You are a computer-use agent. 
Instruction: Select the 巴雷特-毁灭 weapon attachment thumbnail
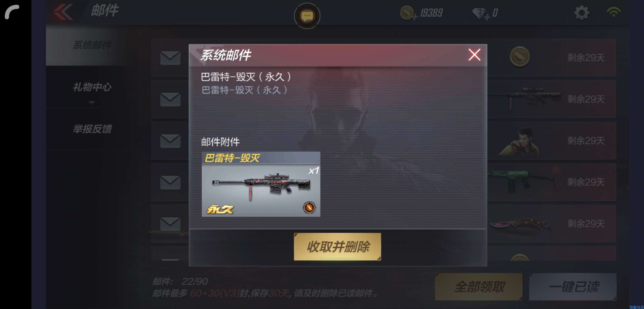click(x=261, y=184)
